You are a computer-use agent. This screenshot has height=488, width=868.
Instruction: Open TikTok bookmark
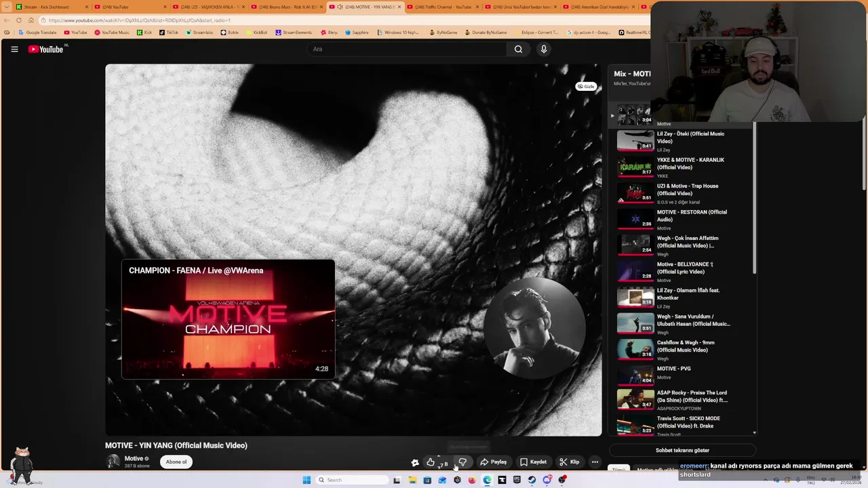[168, 33]
